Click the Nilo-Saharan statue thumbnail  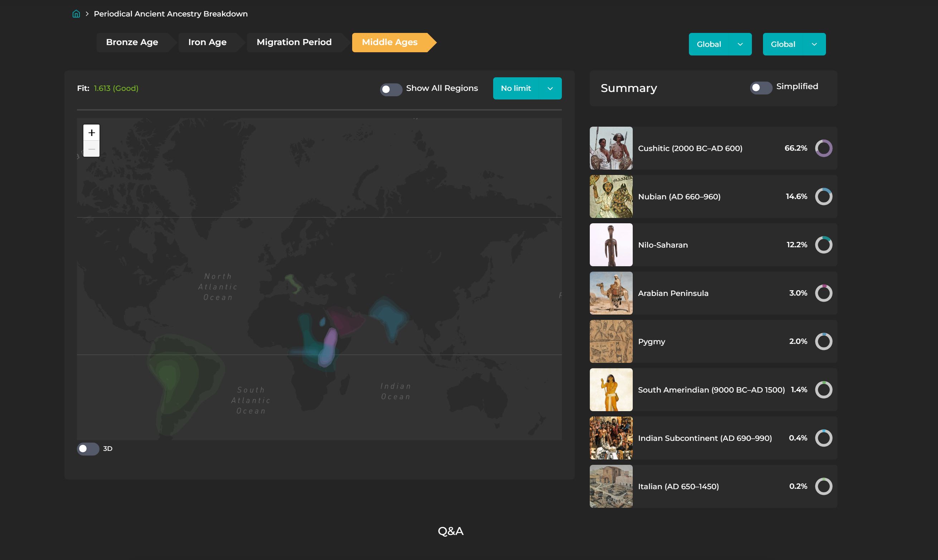611,245
